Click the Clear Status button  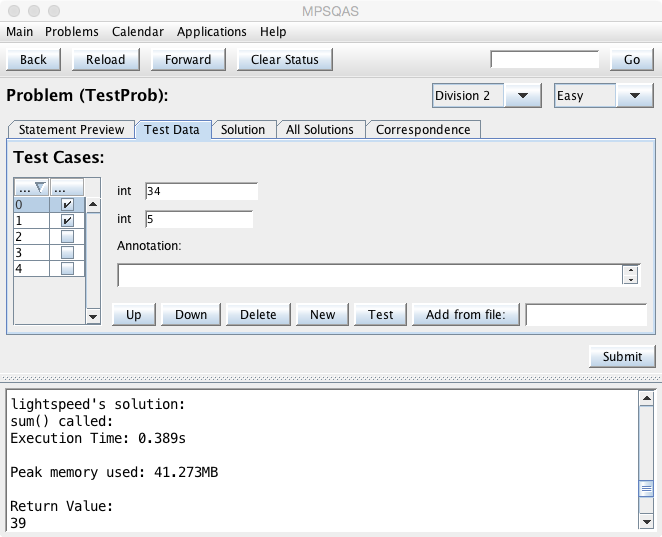tap(284, 59)
